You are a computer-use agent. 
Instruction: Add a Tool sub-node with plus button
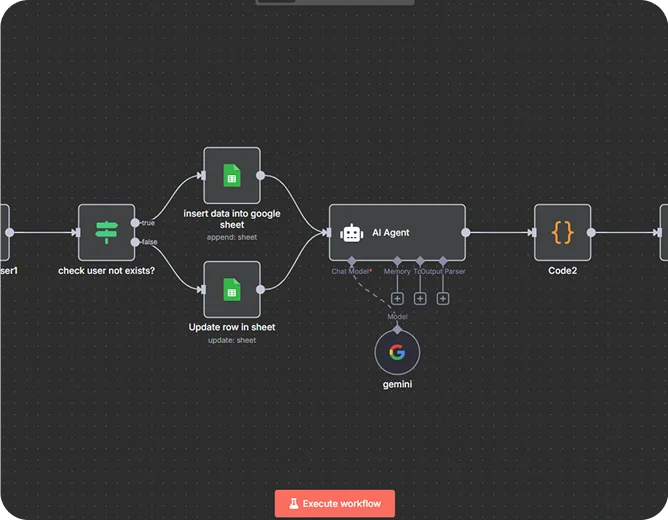420,298
